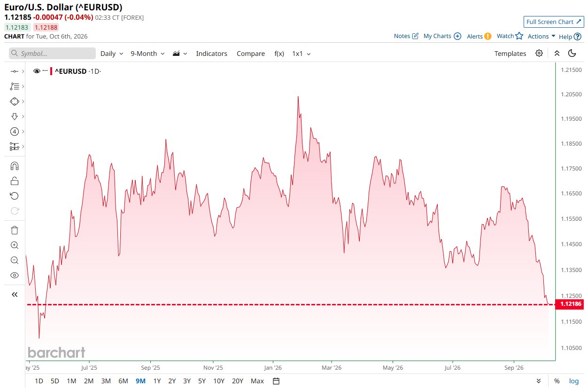Image resolution: width=588 pixels, height=388 pixels.
Task: Select the line drawing tool icon
Action: click(x=14, y=71)
